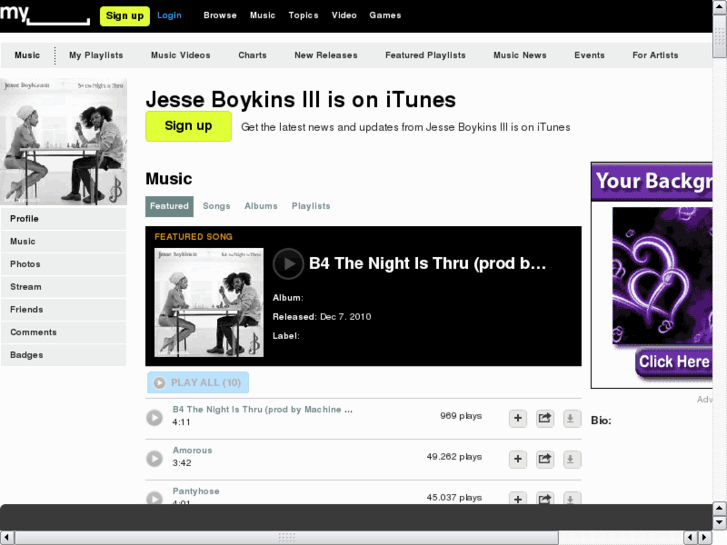The image size is (727, 545).
Task: Click the featured song title B4 The Night Is Thru
Action: point(427,263)
